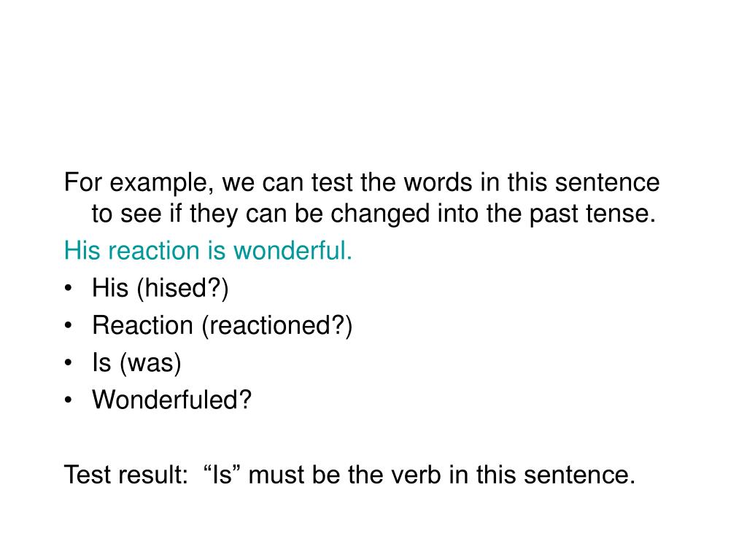Click the word "(reactioned?)" in parentheses
The width and height of the screenshot is (747, 560).
(277, 326)
